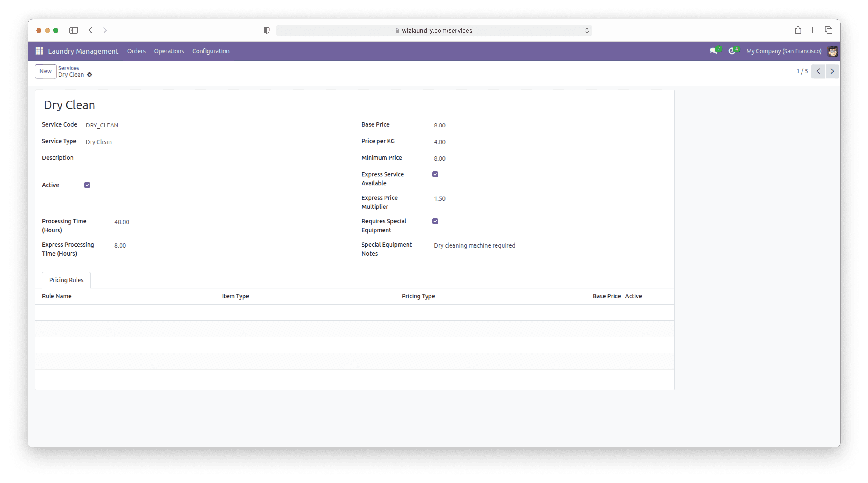Toggle the Active checkbox

pos(87,185)
